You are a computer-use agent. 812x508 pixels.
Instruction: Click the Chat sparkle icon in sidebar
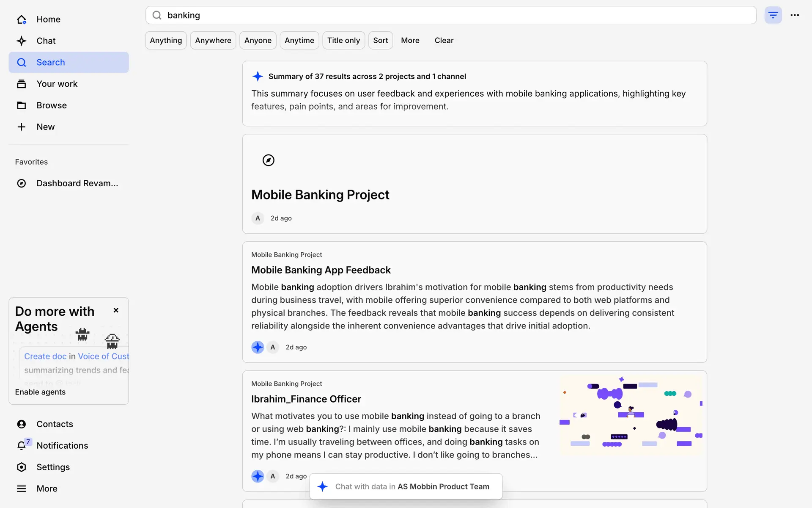click(22, 41)
